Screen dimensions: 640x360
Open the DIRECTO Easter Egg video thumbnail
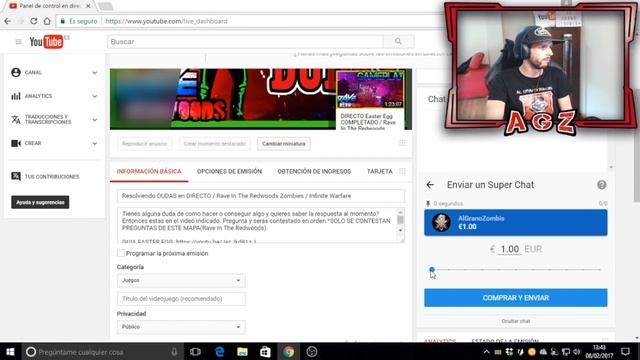370,90
